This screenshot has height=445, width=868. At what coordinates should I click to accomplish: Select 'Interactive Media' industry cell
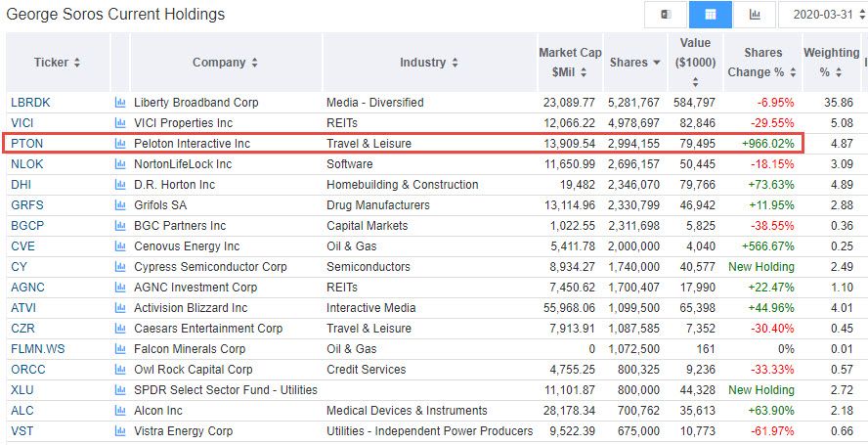click(x=370, y=307)
